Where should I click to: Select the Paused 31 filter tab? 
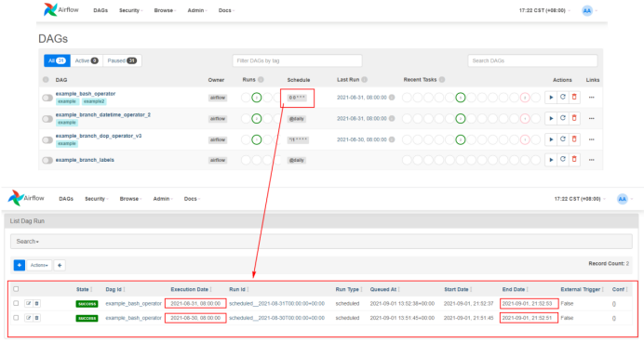(122, 60)
